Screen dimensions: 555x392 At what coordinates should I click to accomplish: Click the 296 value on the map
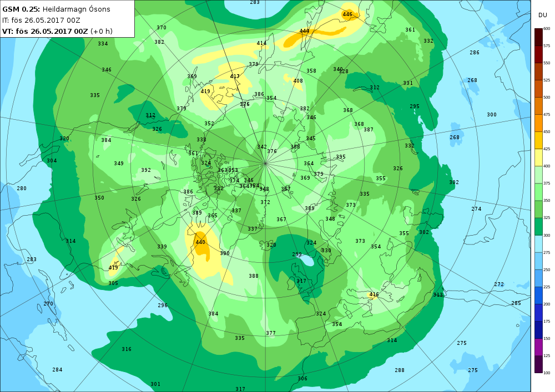click(x=163, y=306)
